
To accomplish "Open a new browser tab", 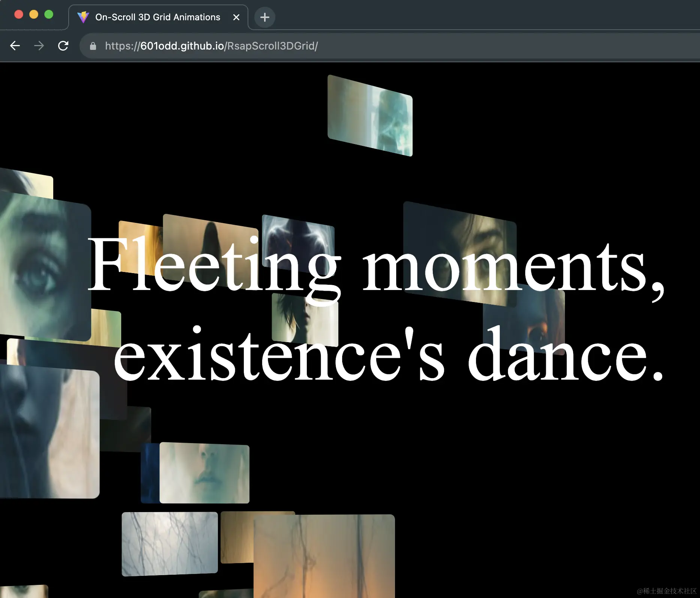I will pos(264,17).
